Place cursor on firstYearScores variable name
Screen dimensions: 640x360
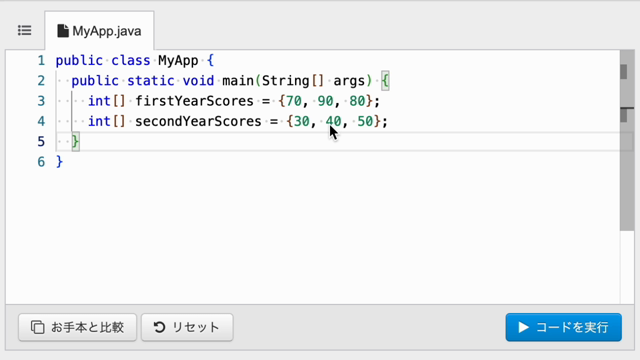click(x=194, y=101)
